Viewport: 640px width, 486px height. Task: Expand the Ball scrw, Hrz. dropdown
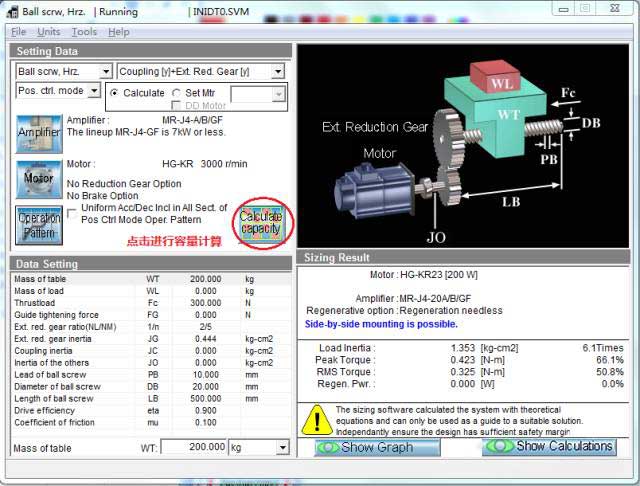[106, 72]
